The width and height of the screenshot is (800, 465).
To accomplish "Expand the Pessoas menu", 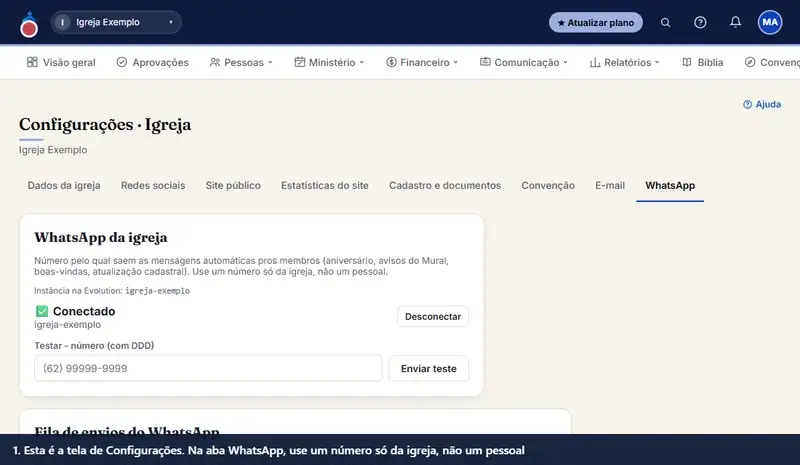I will (x=241, y=62).
